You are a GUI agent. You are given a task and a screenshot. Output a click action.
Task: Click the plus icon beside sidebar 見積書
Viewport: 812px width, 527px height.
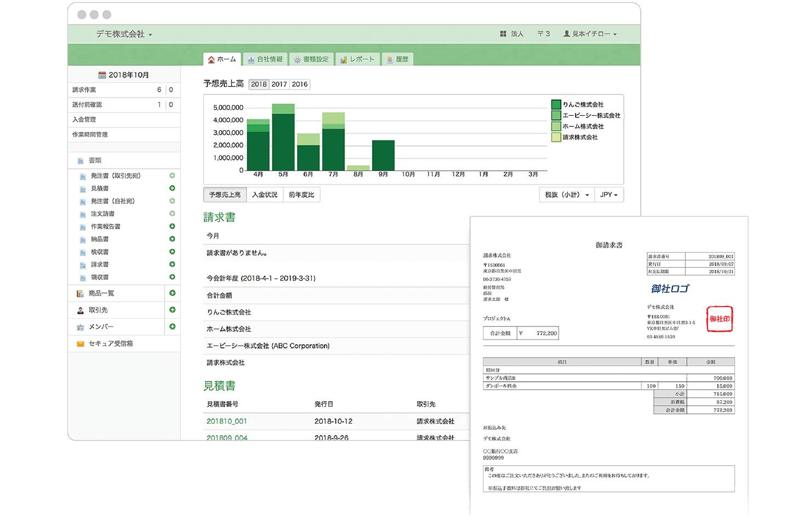point(172,188)
